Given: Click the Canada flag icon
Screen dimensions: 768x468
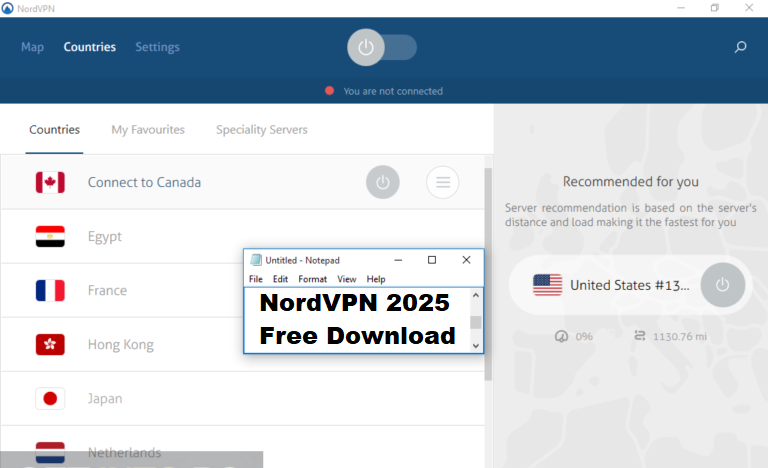Looking at the screenshot, I should click(50, 182).
